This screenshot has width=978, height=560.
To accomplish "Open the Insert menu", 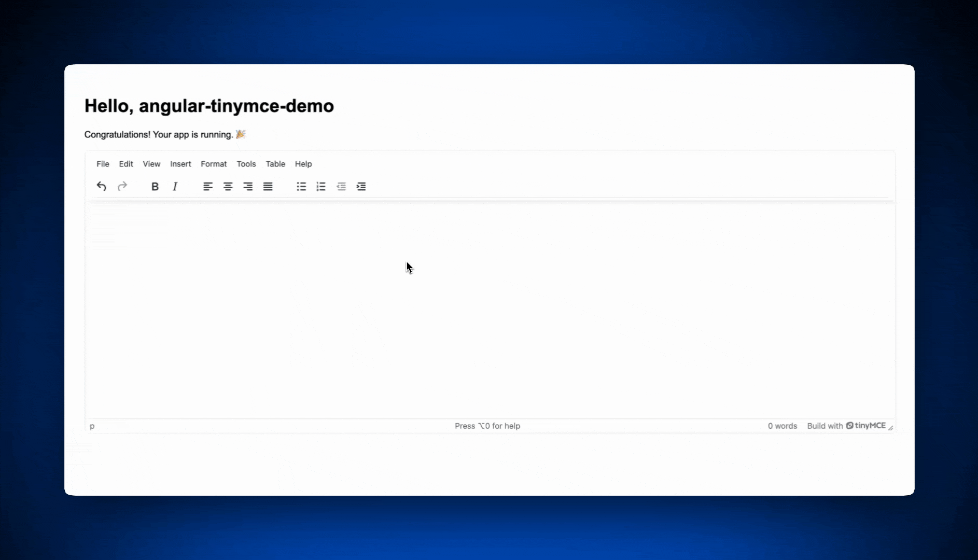I will [x=180, y=164].
